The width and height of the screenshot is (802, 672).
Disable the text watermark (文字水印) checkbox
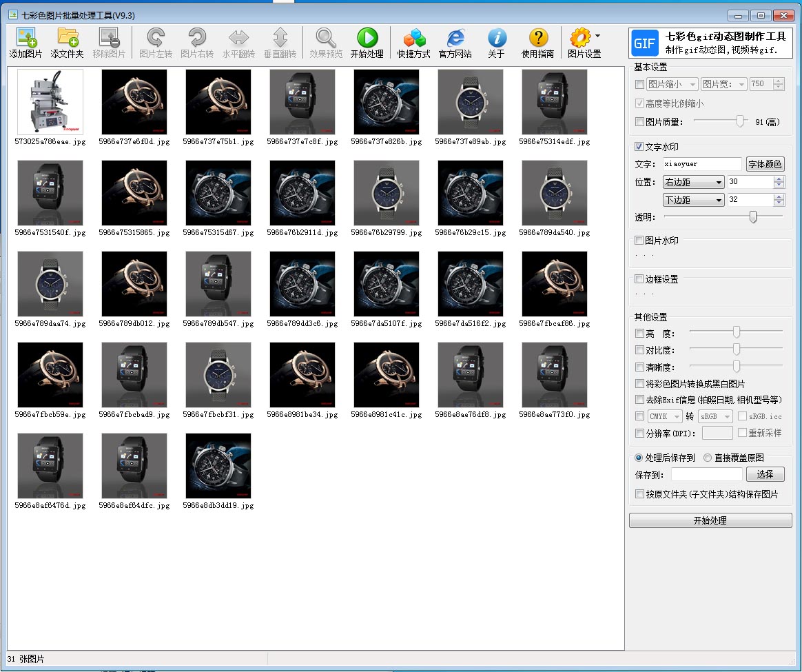pyautogui.click(x=639, y=147)
